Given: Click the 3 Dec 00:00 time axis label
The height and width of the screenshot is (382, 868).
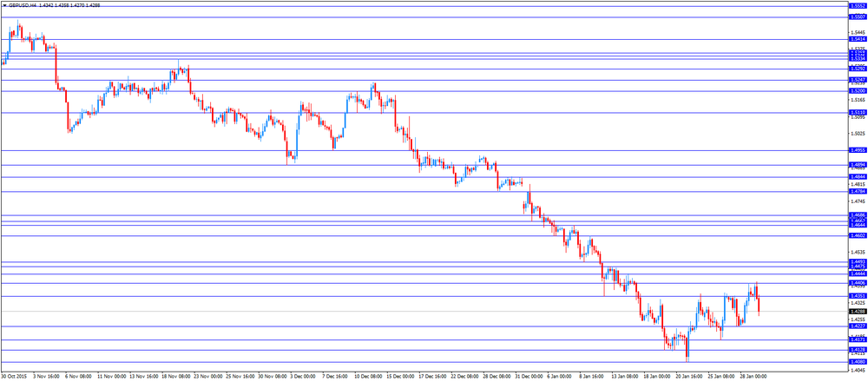Looking at the screenshot, I should (303, 375).
